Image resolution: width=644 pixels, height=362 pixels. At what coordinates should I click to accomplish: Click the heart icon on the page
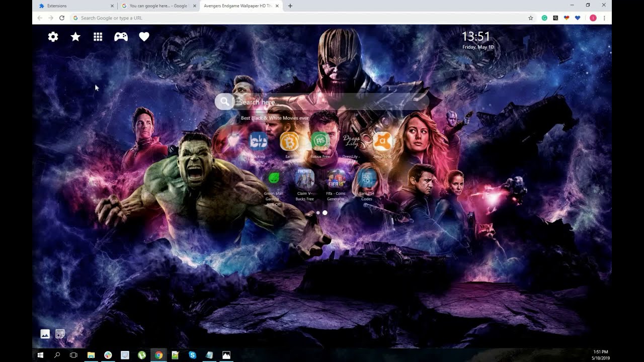[x=144, y=37]
